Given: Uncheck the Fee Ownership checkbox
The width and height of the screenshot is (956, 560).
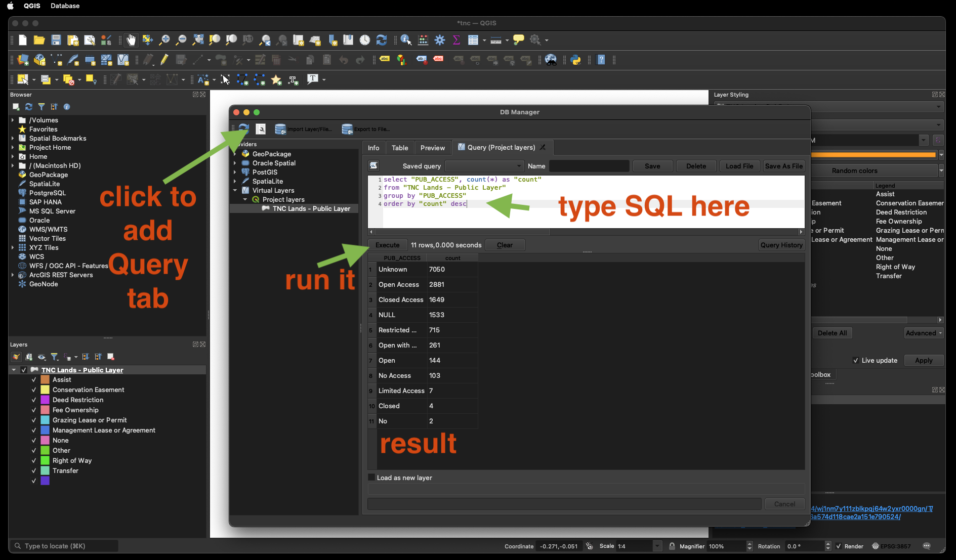Looking at the screenshot, I should coord(34,410).
